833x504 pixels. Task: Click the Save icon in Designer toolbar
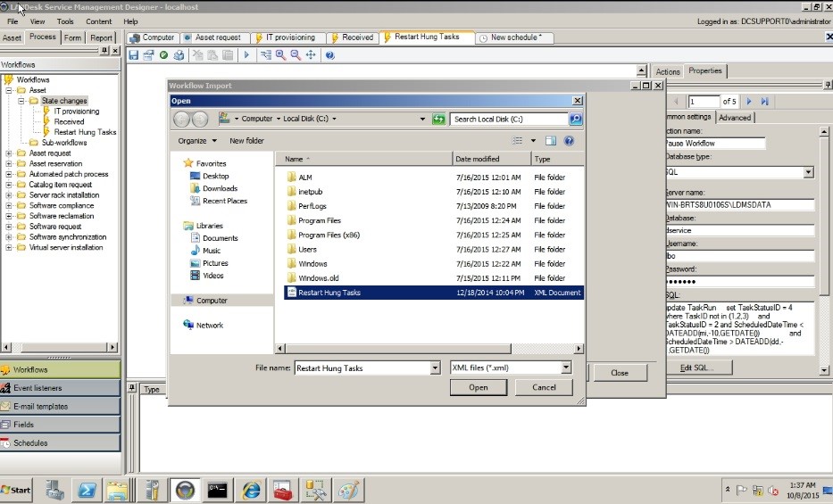[x=134, y=55]
